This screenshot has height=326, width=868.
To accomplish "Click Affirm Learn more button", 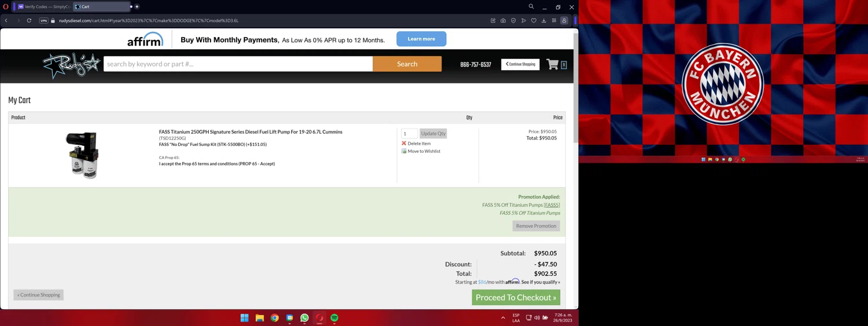I will (421, 39).
